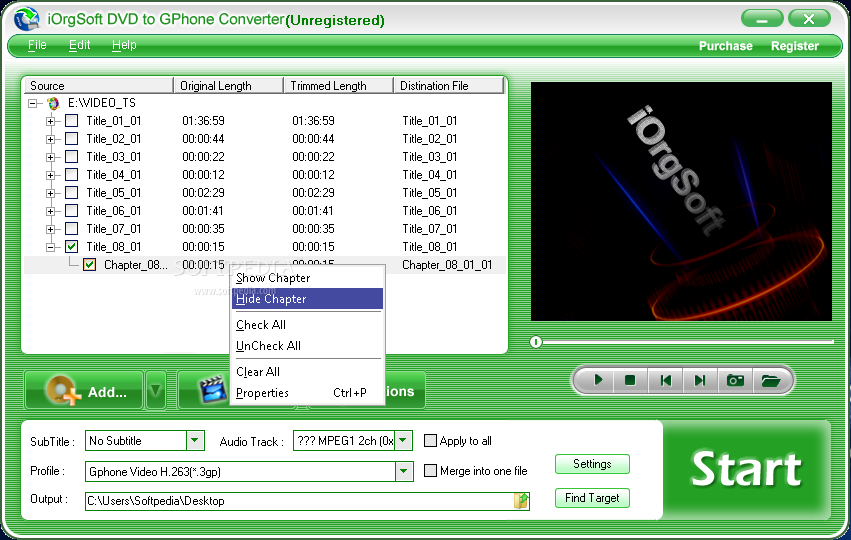Enable the Apply to all checkbox
Image resolution: width=851 pixels, height=540 pixels.
[x=430, y=440]
